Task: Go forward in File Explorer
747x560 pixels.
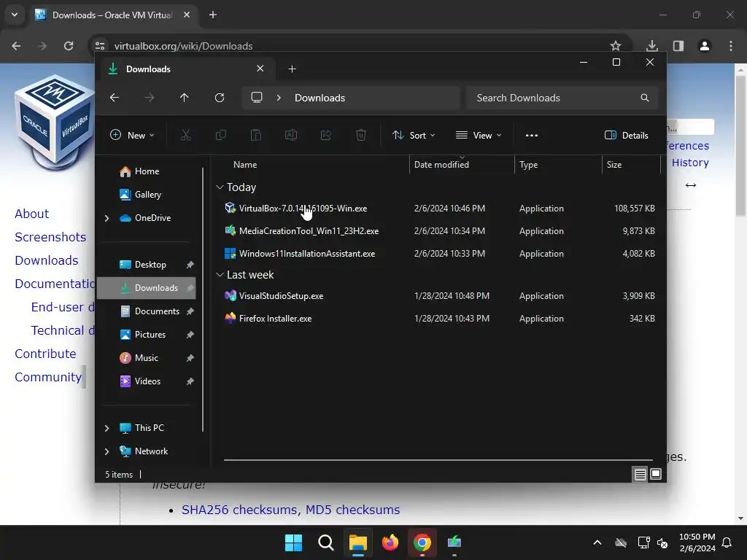Action: click(150, 98)
